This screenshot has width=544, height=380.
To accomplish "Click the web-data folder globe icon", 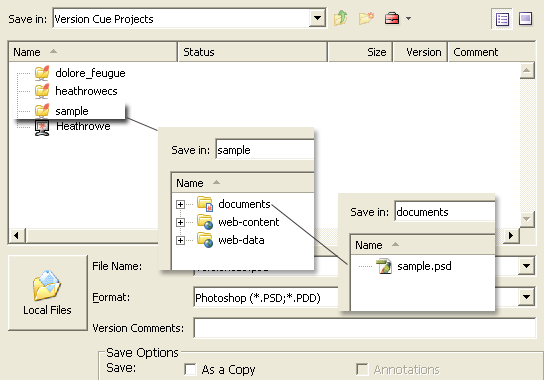I will pyautogui.click(x=205, y=240).
